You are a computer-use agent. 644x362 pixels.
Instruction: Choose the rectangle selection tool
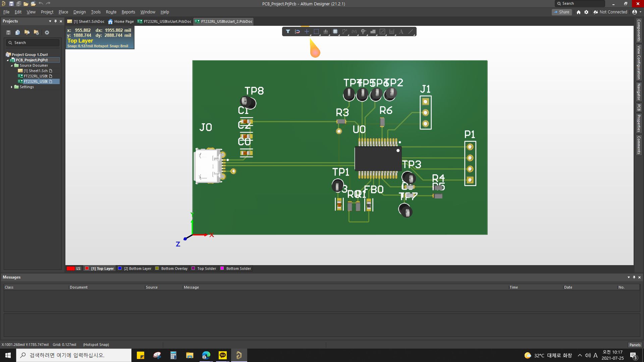[316, 32]
